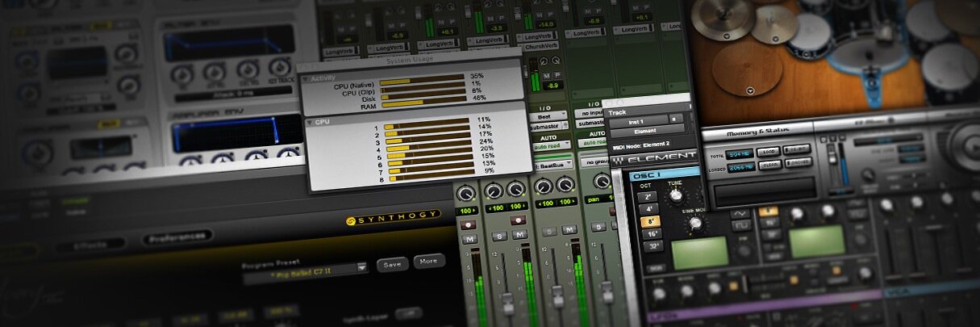Select the 32' octave button in OSC 1
The image size is (980, 327).
(x=653, y=247)
